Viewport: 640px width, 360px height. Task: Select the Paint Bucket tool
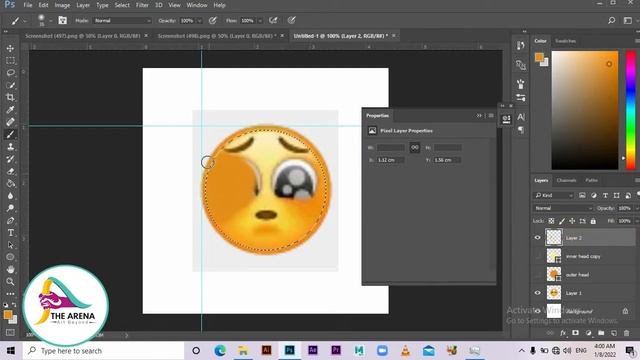pos(10,183)
